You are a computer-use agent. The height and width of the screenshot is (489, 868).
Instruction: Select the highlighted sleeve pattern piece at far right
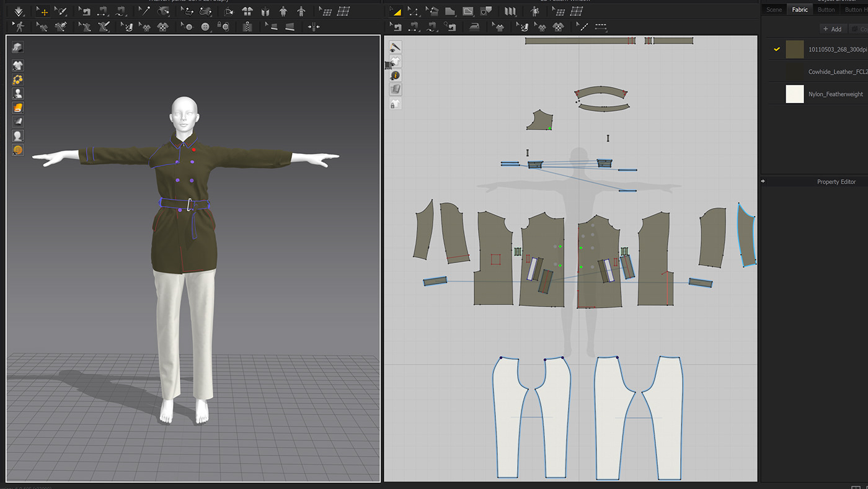pyautogui.click(x=746, y=235)
